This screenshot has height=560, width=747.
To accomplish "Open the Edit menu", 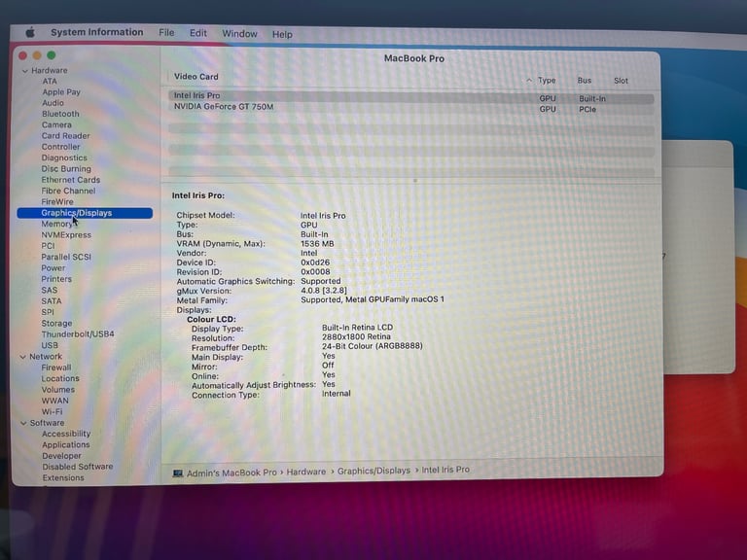I will tap(198, 33).
